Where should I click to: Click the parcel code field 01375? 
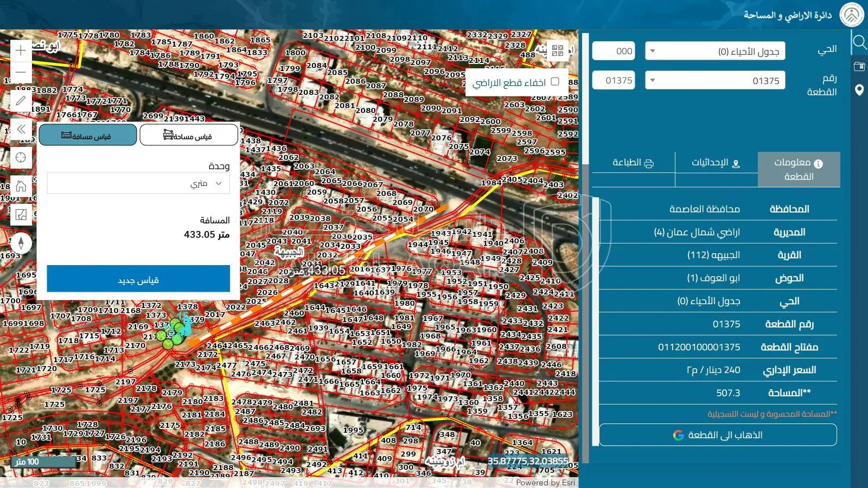[614, 80]
